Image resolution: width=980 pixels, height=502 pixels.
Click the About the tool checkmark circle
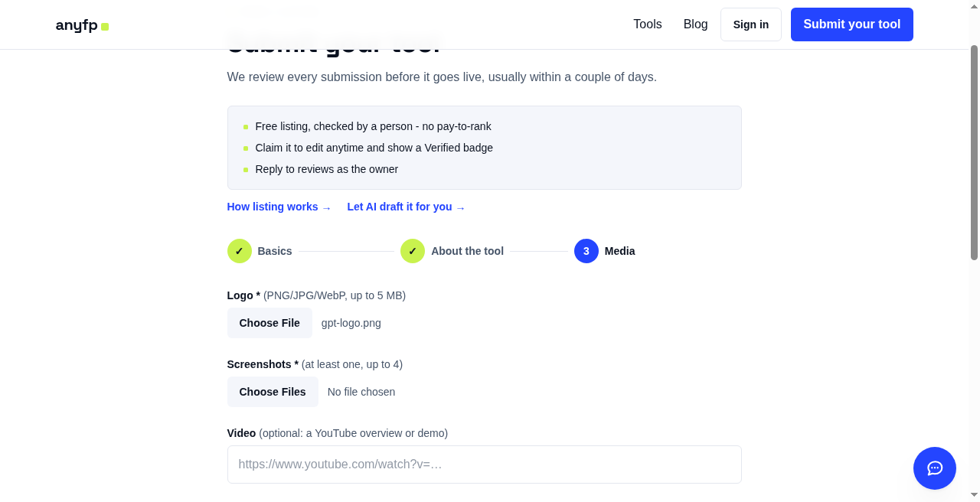click(x=413, y=251)
